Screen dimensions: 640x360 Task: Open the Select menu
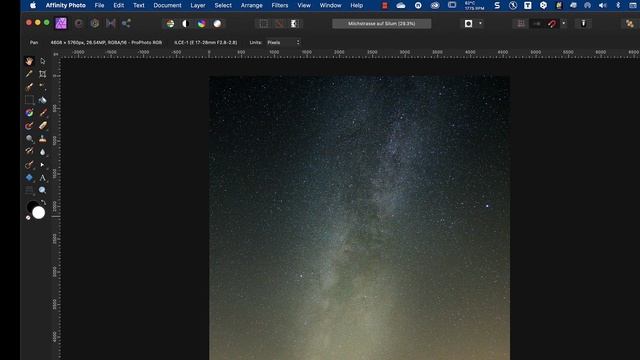(x=223, y=5)
